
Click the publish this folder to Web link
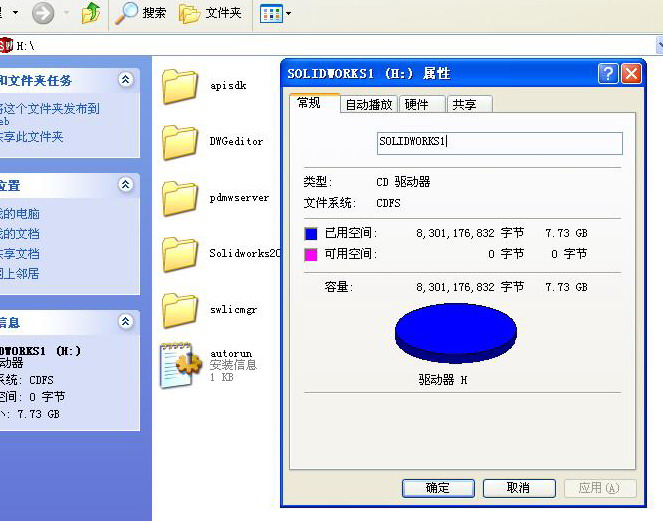[49, 115]
